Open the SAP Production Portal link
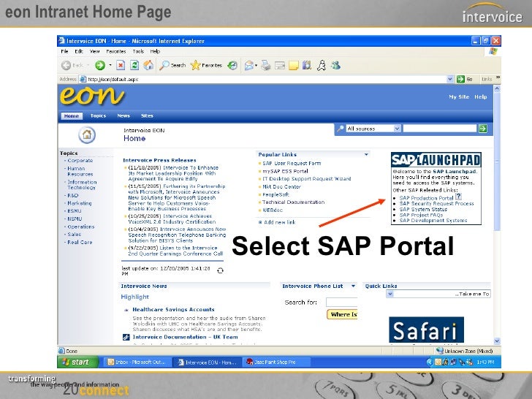Screen dimensions: 532x399 pyautogui.click(x=426, y=198)
